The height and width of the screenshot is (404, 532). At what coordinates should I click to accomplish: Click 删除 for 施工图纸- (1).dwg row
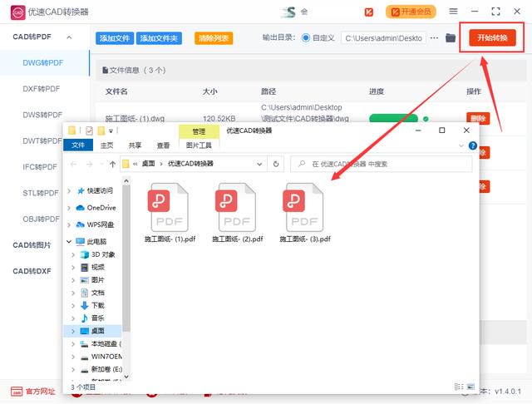pos(478,118)
